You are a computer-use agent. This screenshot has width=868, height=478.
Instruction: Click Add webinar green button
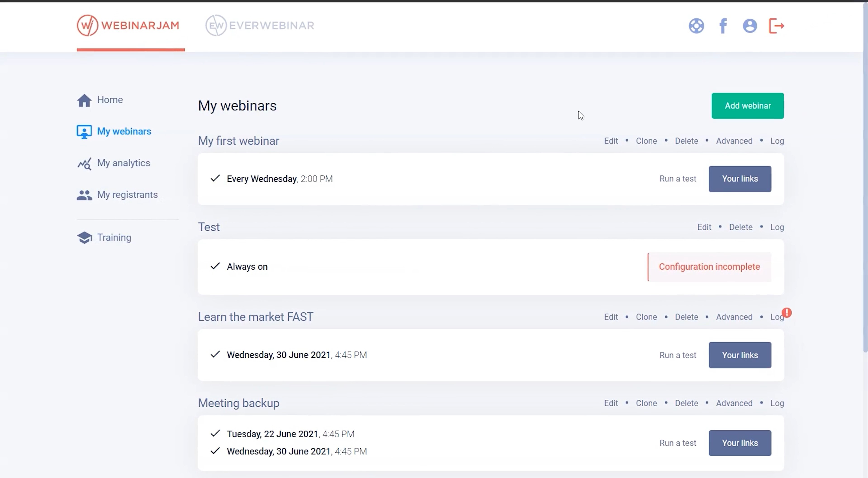(x=747, y=105)
